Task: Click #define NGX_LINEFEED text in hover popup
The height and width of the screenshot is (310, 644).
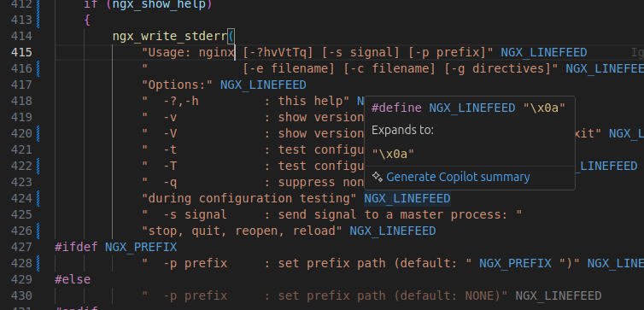Action: point(443,108)
